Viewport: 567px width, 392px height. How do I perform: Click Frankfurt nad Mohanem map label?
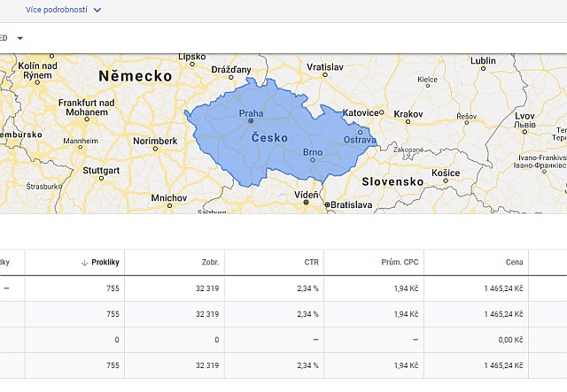tap(87, 107)
